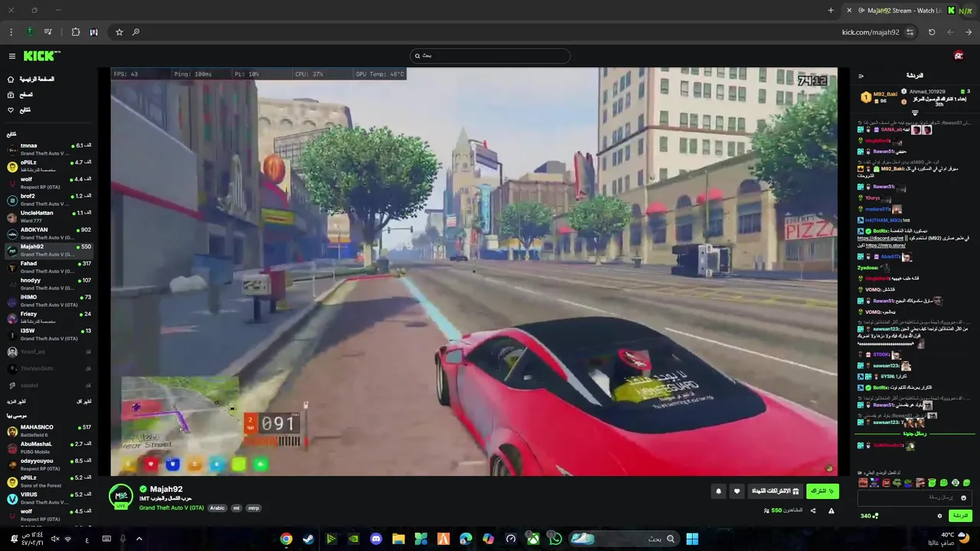Image resolution: width=980 pixels, height=551 pixels.
Task: Open the Majah92 streamer avatar
Action: (120, 495)
